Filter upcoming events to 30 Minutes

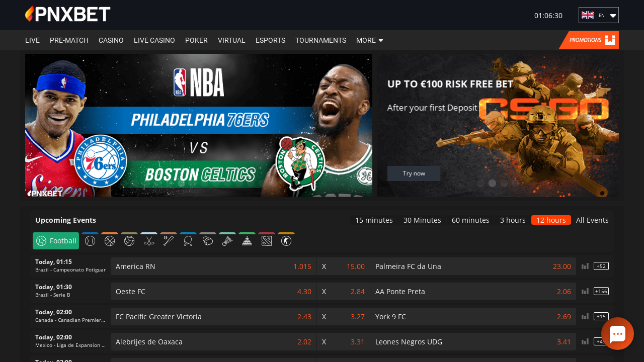click(422, 220)
